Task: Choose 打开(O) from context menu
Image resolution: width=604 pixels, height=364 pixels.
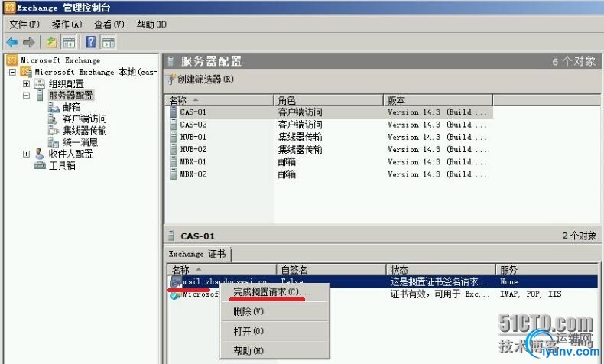Action: pos(274,331)
